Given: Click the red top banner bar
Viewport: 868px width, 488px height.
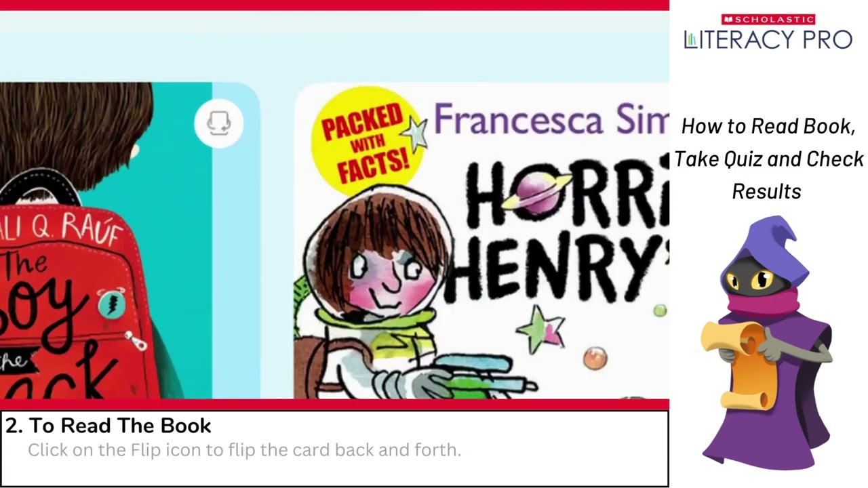Looking at the screenshot, I should (334, 5).
